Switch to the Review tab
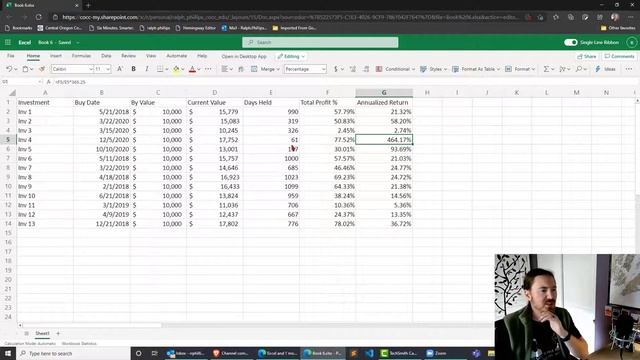The height and width of the screenshot is (360, 640). click(128, 56)
